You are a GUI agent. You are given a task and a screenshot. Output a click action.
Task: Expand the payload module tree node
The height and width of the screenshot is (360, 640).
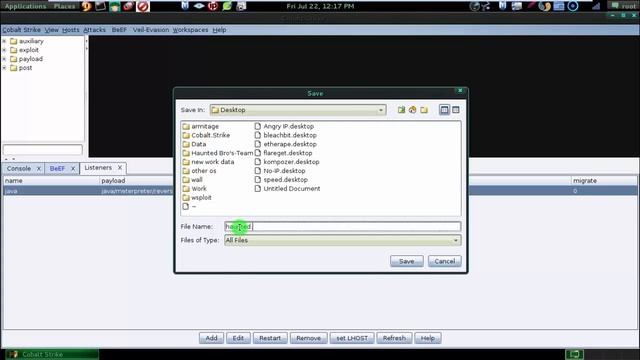click(4, 59)
